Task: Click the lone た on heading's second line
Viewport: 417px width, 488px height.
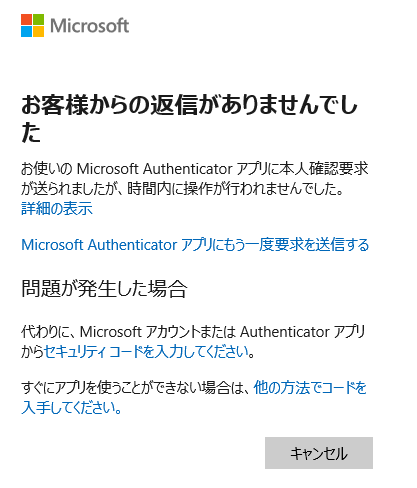Action: click(x=31, y=133)
